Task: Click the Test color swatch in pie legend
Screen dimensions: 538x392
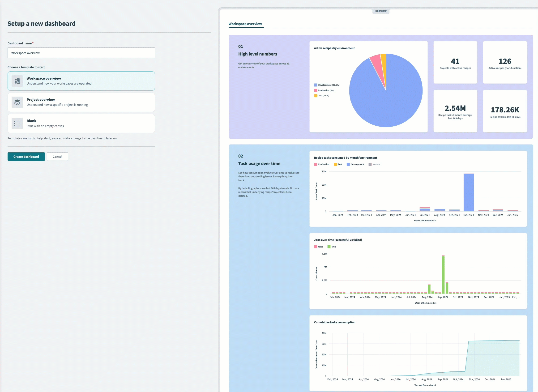Action: 316,95
